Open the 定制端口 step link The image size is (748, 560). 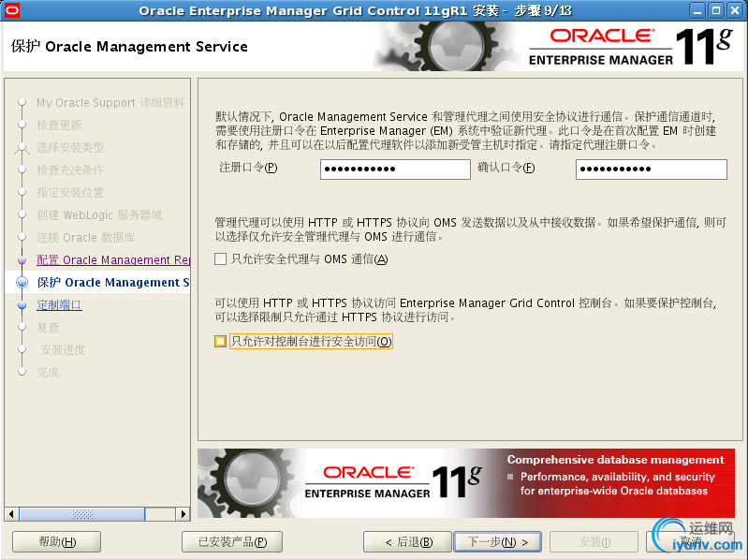click(59, 304)
